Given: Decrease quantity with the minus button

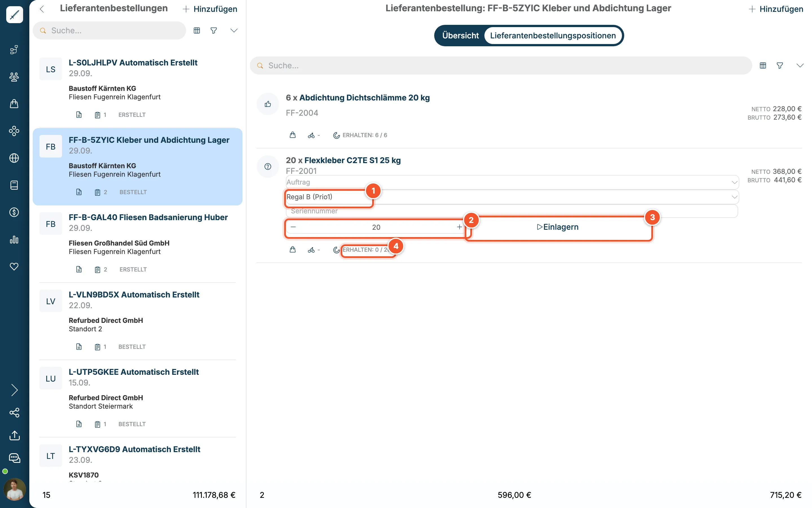Looking at the screenshot, I should tap(293, 227).
